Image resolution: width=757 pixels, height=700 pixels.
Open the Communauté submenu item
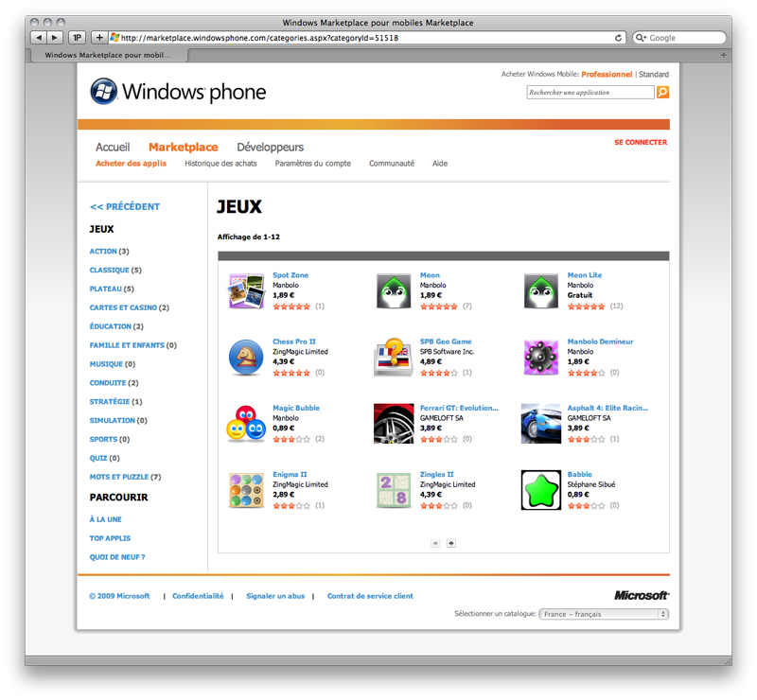point(392,164)
